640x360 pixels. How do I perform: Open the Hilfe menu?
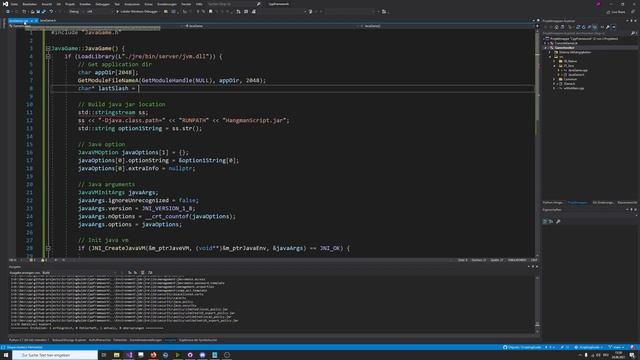click(x=199, y=4)
